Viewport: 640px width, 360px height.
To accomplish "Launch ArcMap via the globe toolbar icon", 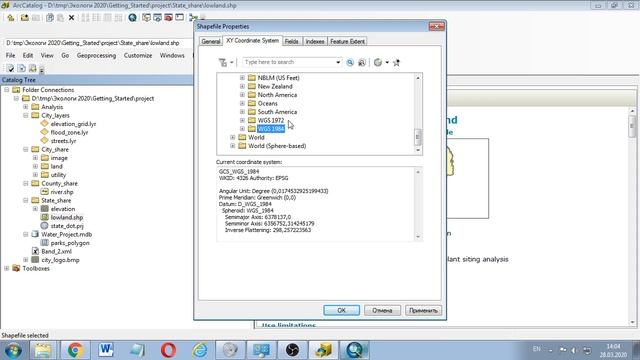I will (x=132, y=18).
